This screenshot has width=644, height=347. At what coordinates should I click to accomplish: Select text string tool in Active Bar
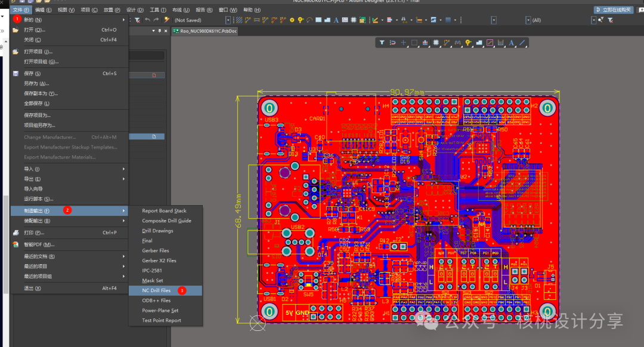pyautogui.click(x=512, y=42)
